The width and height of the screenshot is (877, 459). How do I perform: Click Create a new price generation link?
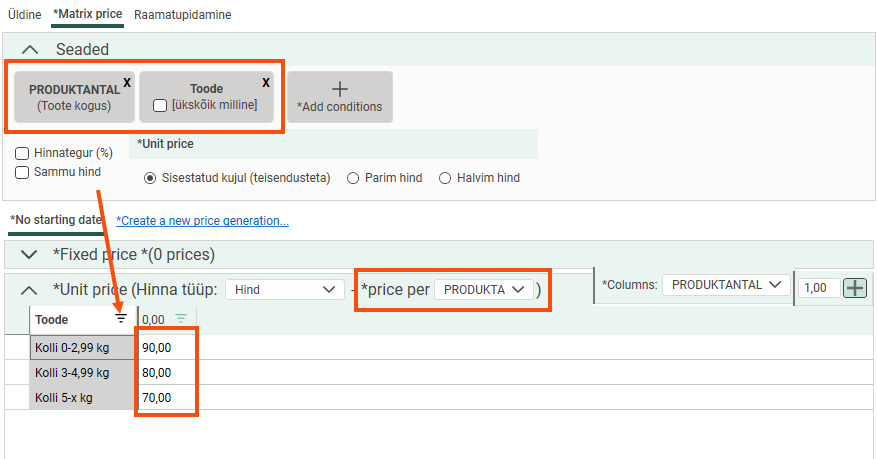click(202, 220)
